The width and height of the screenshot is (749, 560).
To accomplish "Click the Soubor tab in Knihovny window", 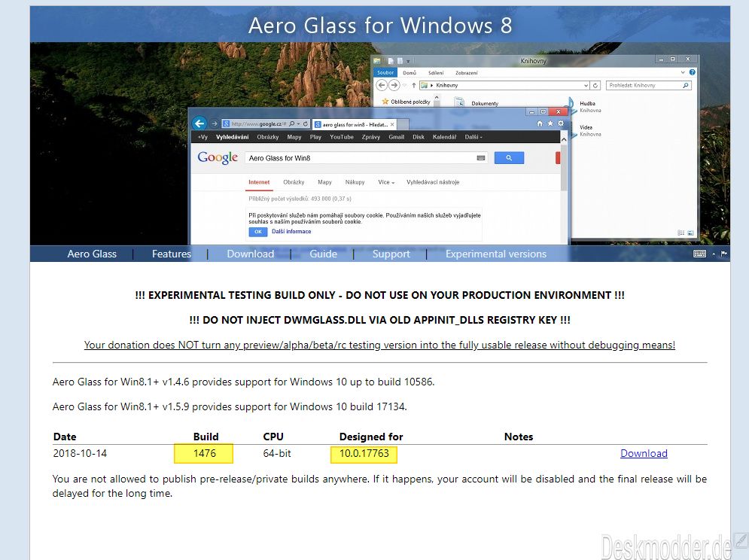I will click(x=385, y=72).
